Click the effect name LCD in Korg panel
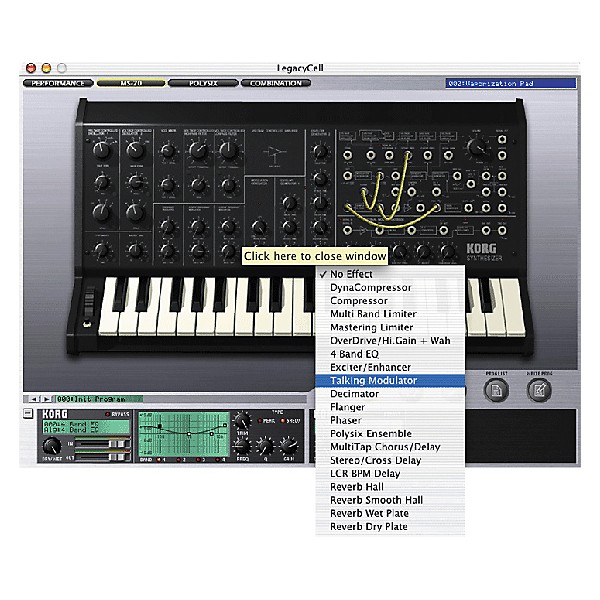Viewport: 600px width, 600px height. [x=86, y=427]
